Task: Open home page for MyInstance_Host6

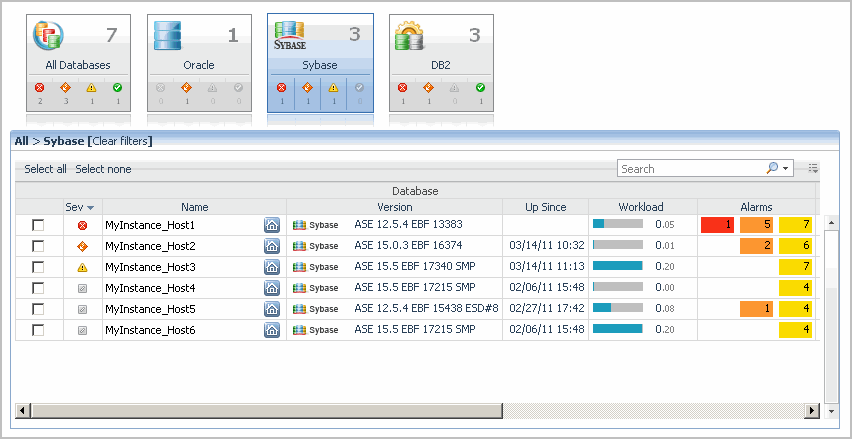Action: pyautogui.click(x=272, y=330)
